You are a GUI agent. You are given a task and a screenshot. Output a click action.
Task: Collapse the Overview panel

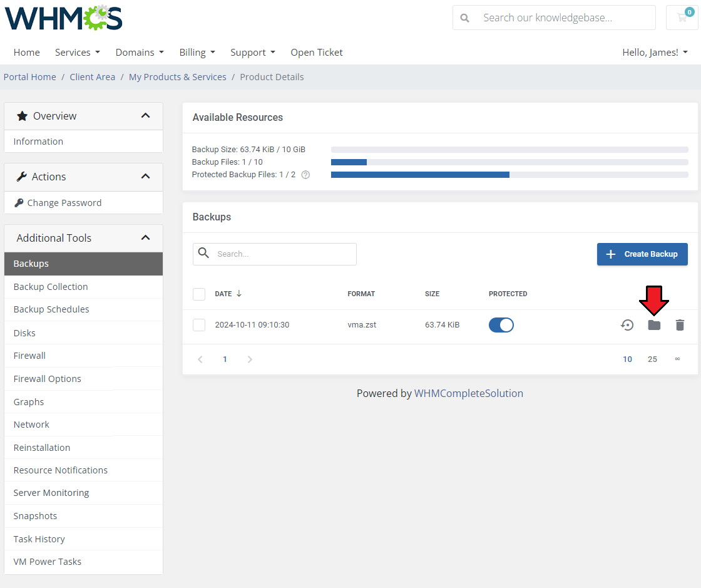pos(145,116)
